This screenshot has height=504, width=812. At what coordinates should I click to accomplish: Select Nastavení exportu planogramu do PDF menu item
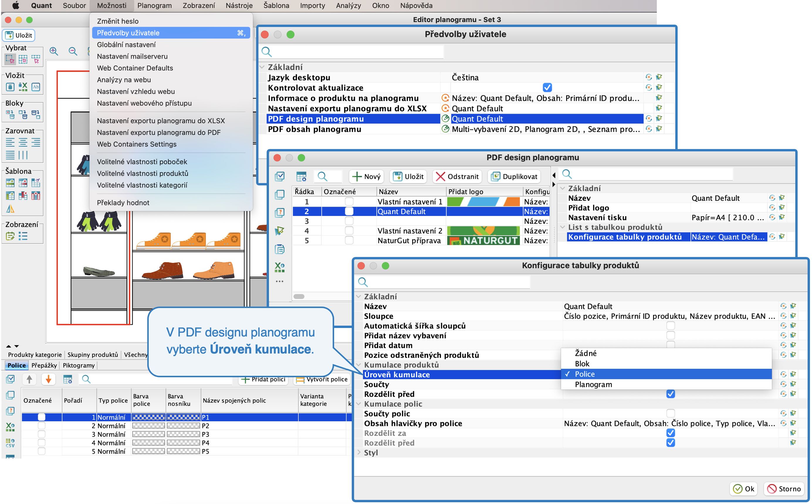pos(159,133)
